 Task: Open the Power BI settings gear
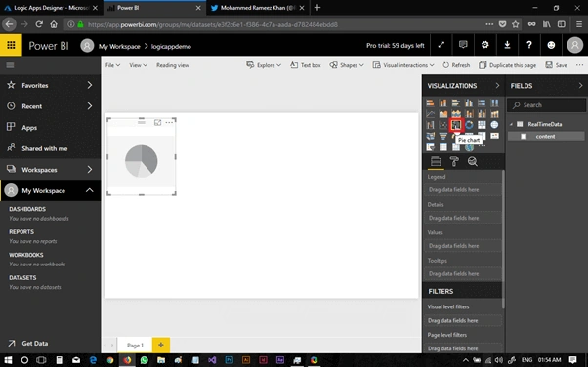tap(484, 45)
